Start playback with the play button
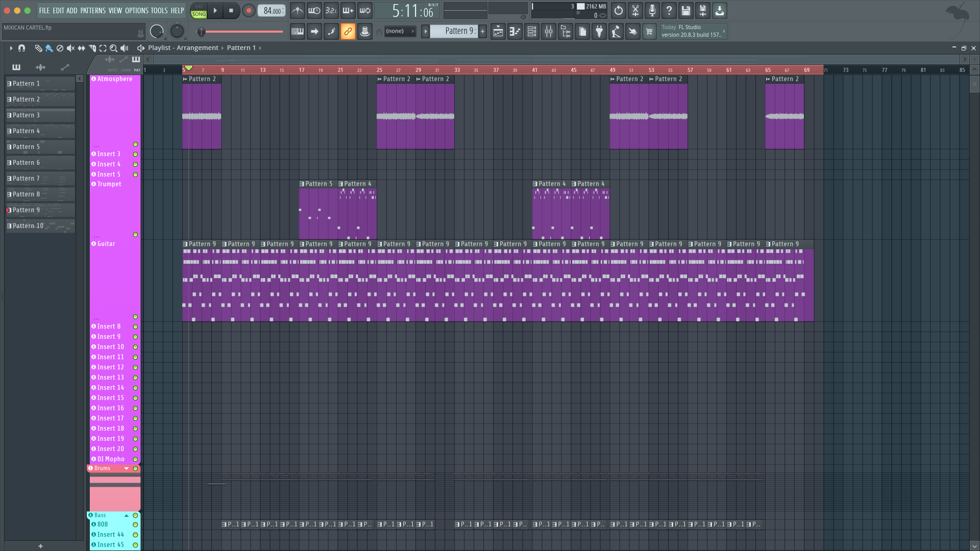The height and width of the screenshot is (551, 980). [215, 10]
